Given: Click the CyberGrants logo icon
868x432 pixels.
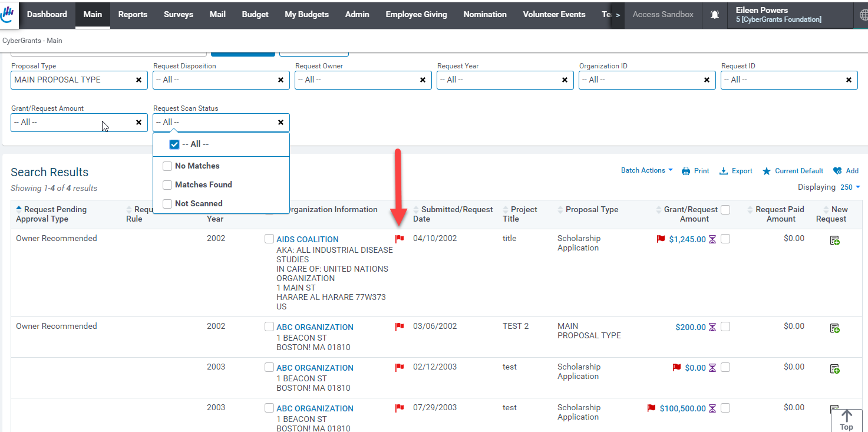Looking at the screenshot, I should (8, 15).
